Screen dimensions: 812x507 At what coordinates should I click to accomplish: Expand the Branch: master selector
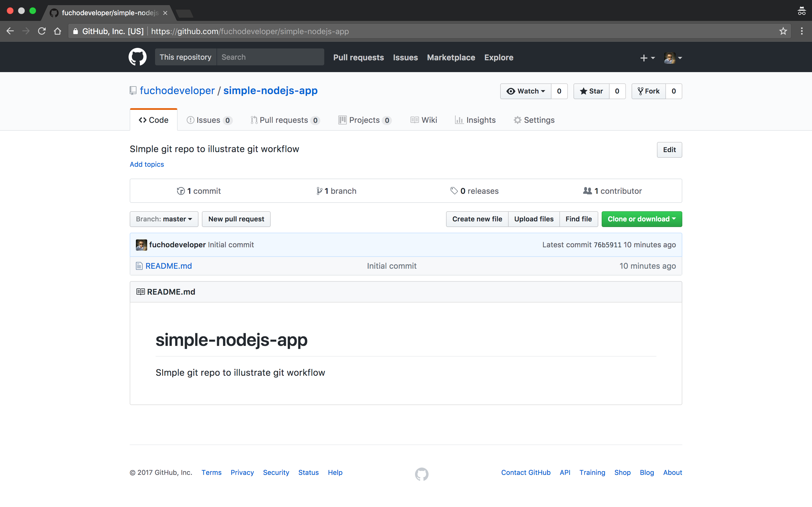pos(164,219)
